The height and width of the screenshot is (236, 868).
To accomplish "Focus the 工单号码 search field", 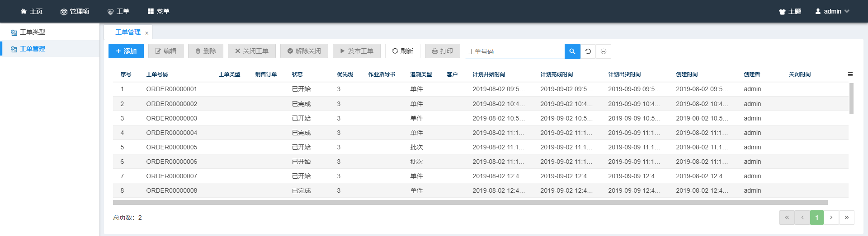I will pos(515,51).
